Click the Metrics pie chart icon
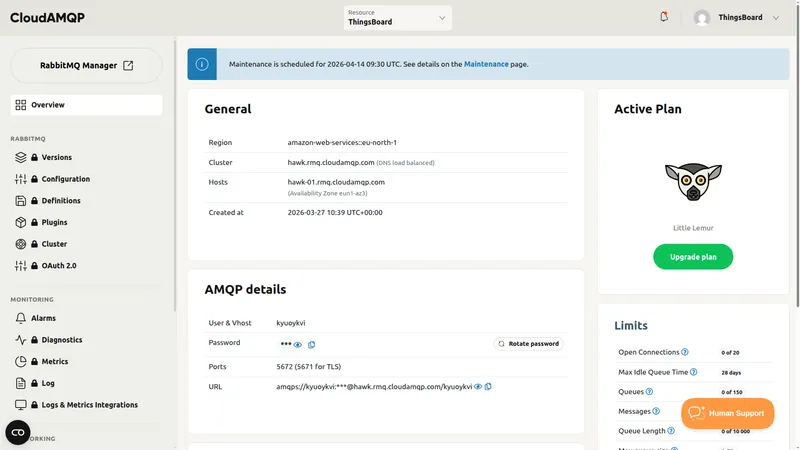800x450 pixels. (20, 361)
